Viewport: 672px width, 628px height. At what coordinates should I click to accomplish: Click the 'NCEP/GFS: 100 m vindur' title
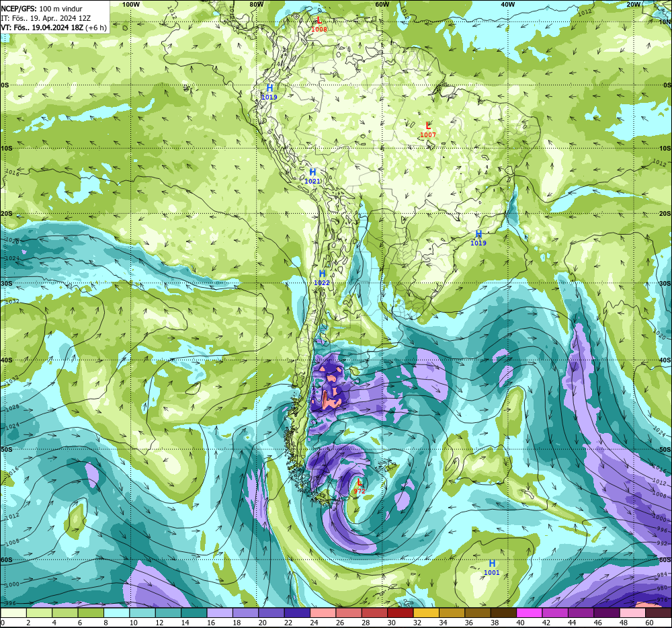tap(42, 9)
